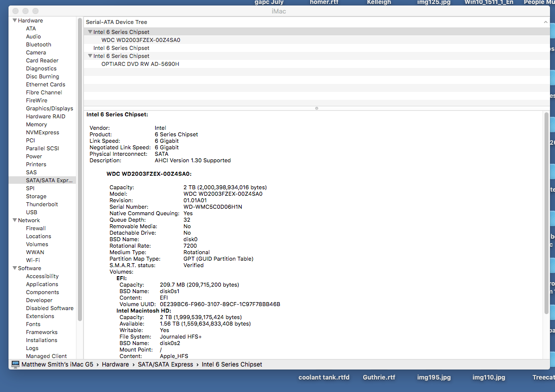Collapse the Network sidebar section
555x392 pixels.
click(14, 220)
